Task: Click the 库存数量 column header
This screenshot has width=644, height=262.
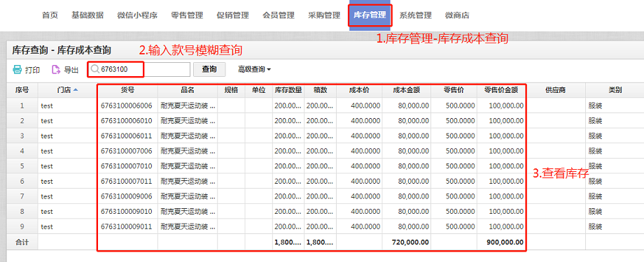Action: pyautogui.click(x=288, y=91)
